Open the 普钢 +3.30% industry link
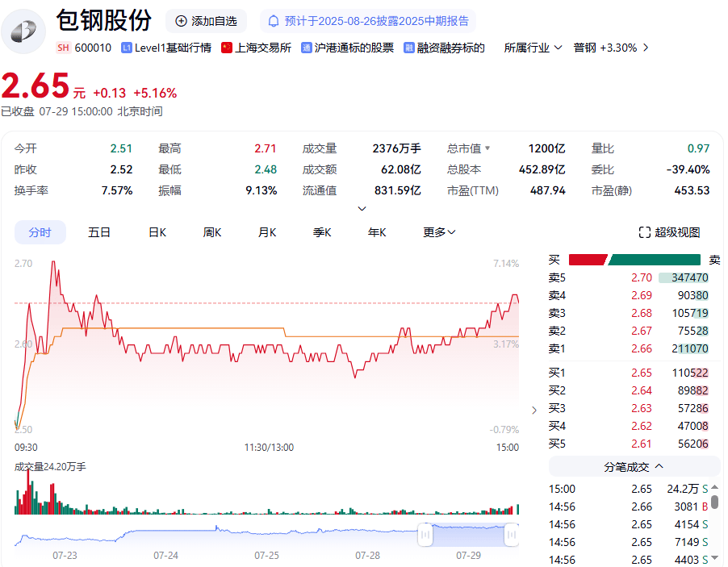Screen dimensions: 728x567 (x=610, y=48)
